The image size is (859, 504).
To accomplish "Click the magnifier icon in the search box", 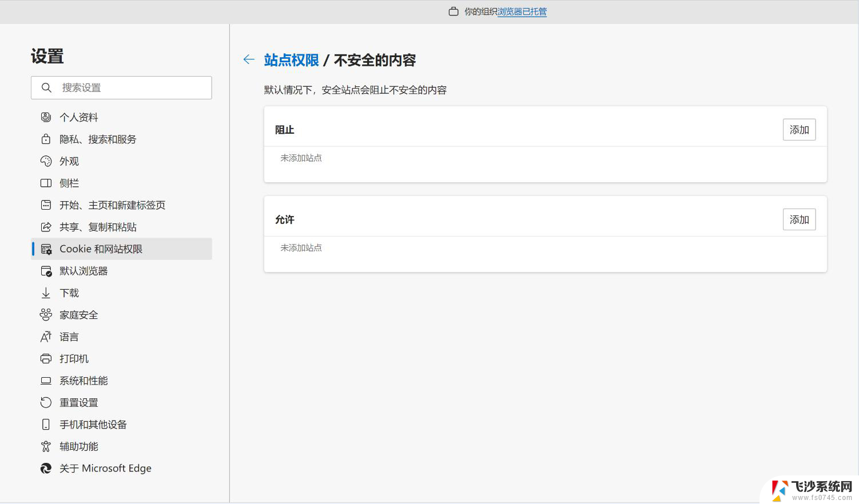I will (46, 87).
